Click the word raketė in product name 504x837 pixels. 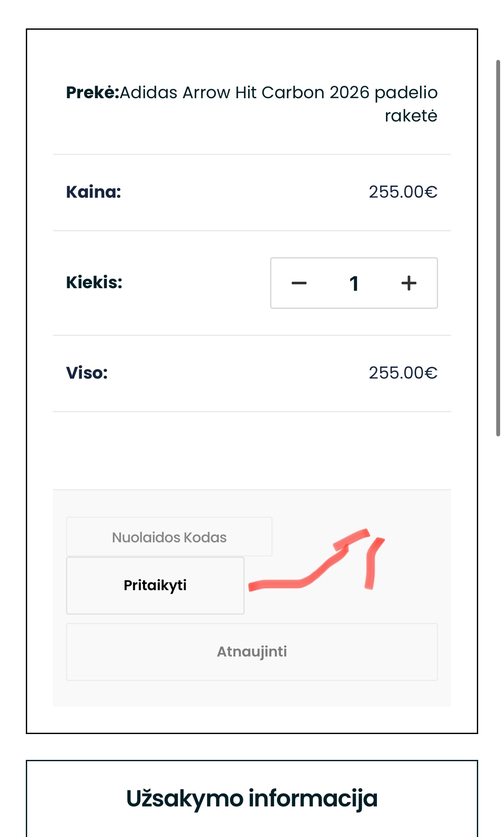pyautogui.click(x=411, y=116)
